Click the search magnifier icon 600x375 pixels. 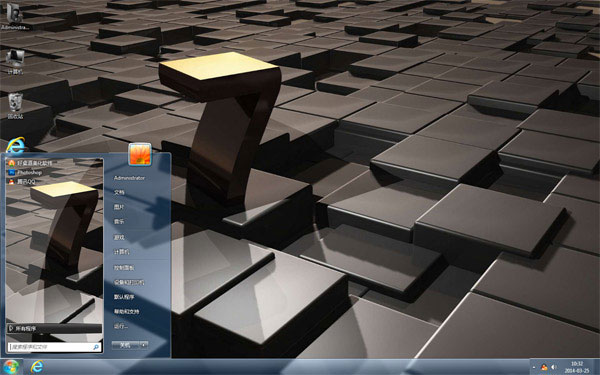[x=96, y=347]
